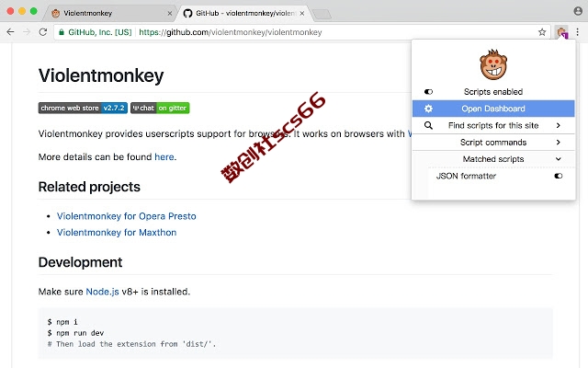The image size is (588, 368).
Task: Click the green padlock security icon
Action: click(62, 32)
